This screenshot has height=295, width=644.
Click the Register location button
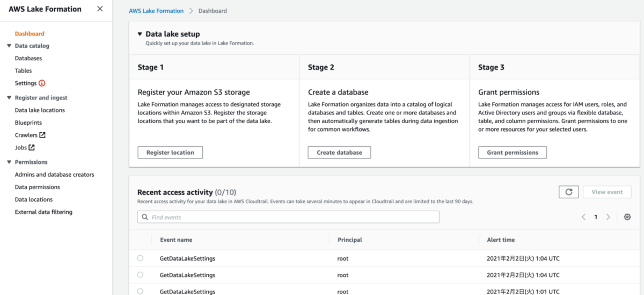tap(170, 153)
